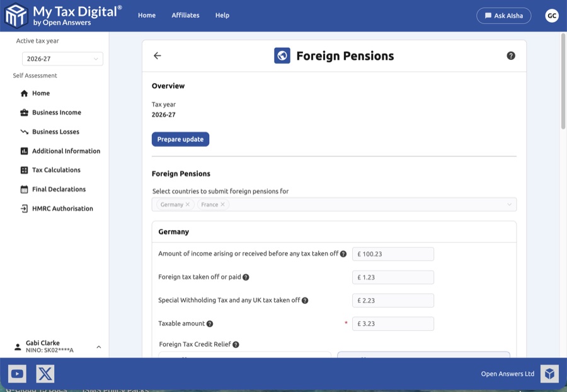Open the Final Declarations page
567x392 pixels.
coord(59,188)
